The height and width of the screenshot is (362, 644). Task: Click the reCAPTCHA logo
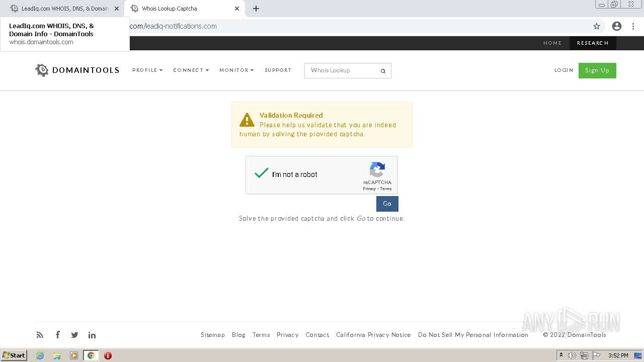377,169
